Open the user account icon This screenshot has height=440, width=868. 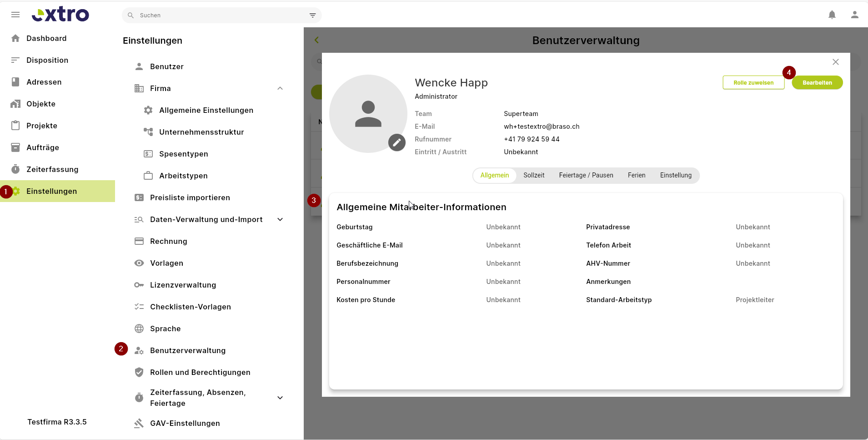pos(855,15)
